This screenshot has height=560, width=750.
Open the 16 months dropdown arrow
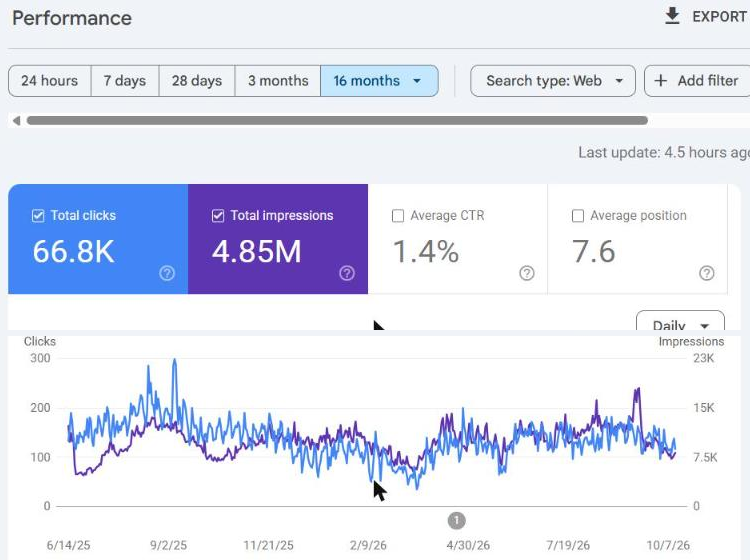[417, 81]
